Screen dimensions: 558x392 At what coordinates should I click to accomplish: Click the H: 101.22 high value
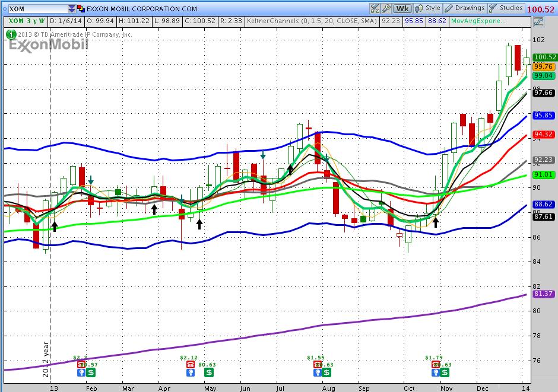click(134, 21)
